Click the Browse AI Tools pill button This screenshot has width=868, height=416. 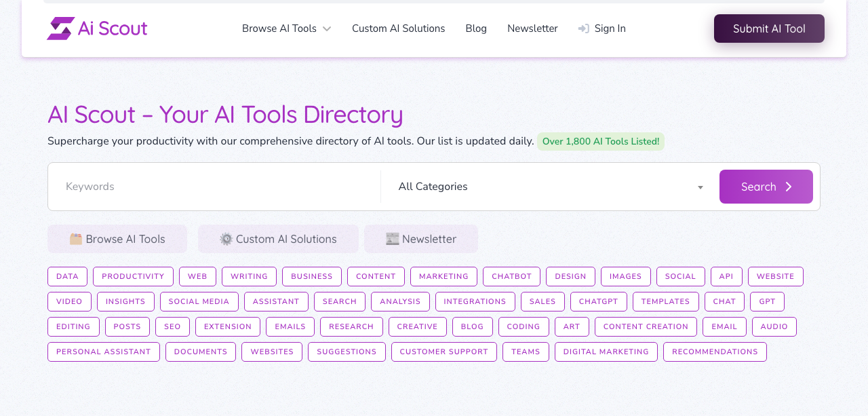coord(117,239)
